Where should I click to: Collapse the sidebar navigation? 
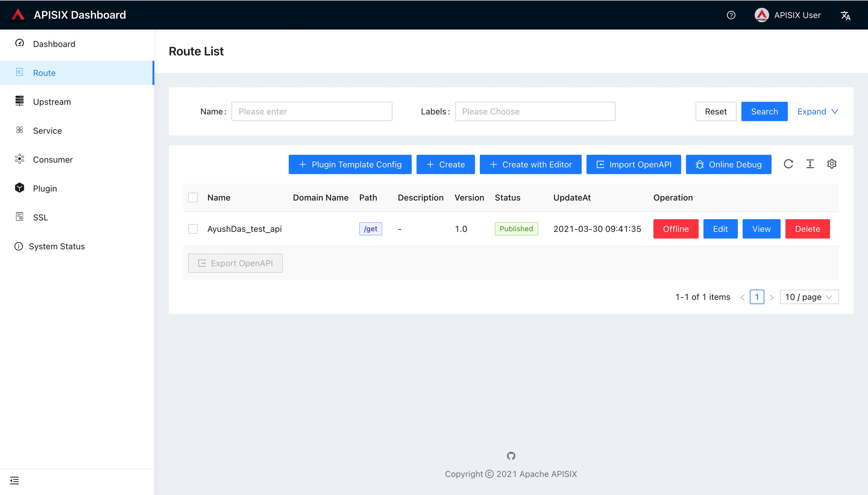[x=14, y=480]
